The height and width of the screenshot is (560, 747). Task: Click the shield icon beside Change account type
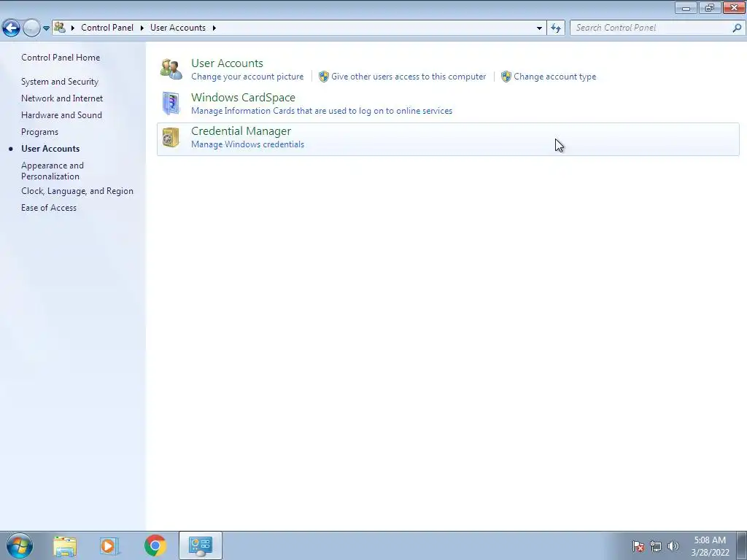pyautogui.click(x=506, y=77)
